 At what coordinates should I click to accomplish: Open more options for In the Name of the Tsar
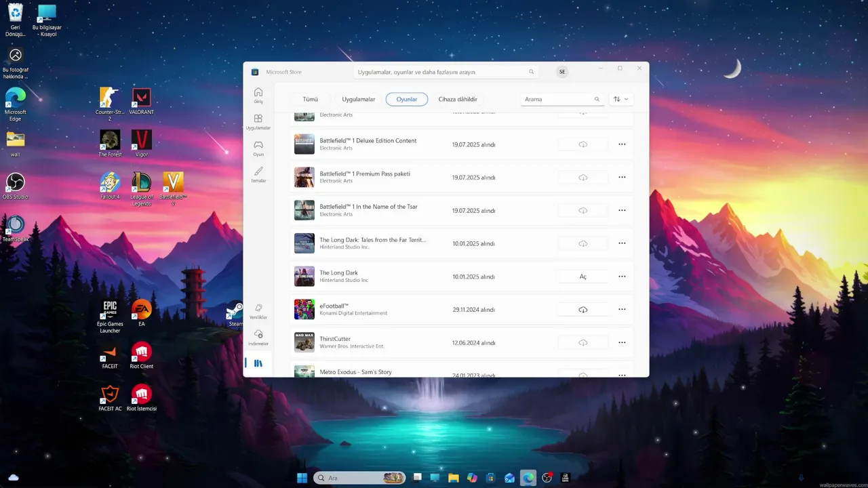(x=622, y=210)
